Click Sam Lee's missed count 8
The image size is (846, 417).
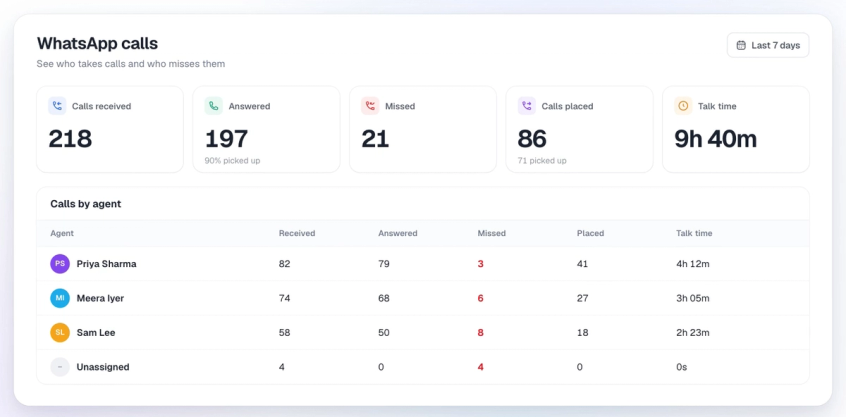tap(481, 333)
